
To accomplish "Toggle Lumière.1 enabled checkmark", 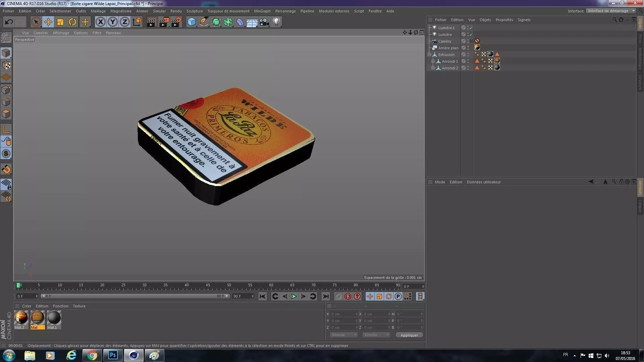I will 471,28.
